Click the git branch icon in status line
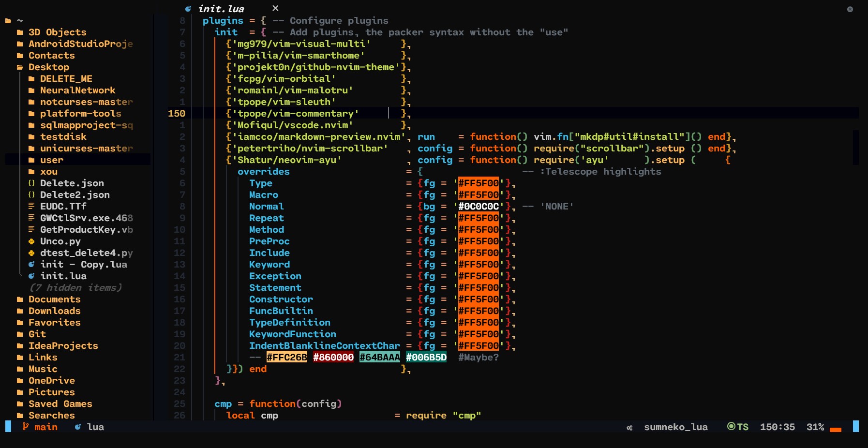 (26, 427)
